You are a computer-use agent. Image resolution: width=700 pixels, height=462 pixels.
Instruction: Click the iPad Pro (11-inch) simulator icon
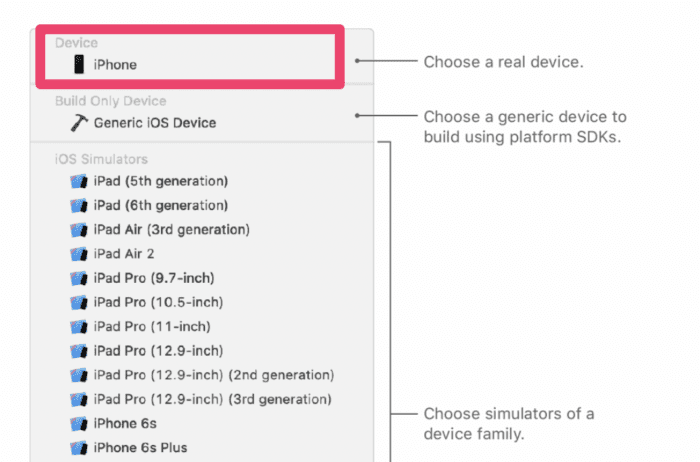click(79, 327)
